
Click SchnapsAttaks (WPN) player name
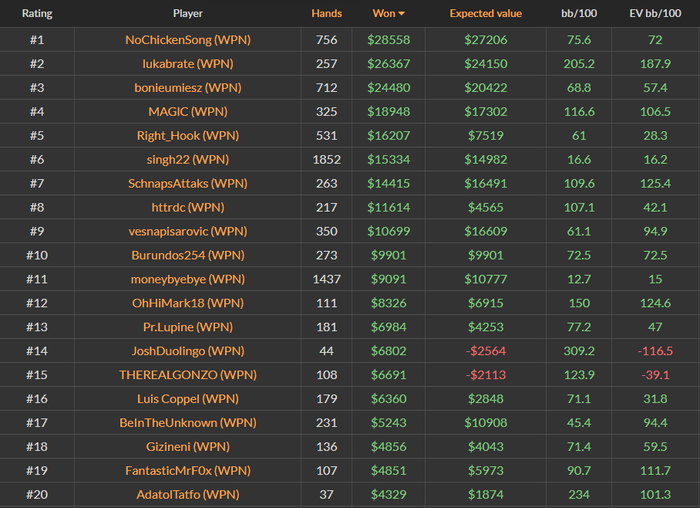point(187,184)
